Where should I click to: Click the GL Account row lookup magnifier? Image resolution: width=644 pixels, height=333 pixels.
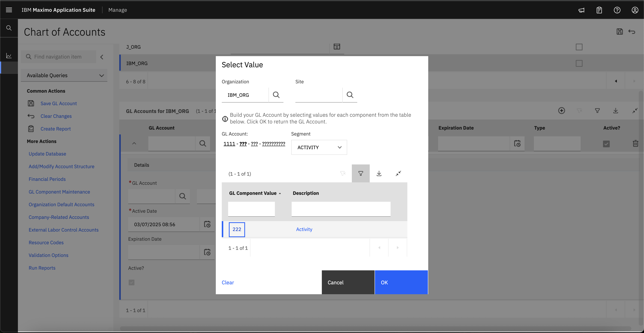[203, 143]
